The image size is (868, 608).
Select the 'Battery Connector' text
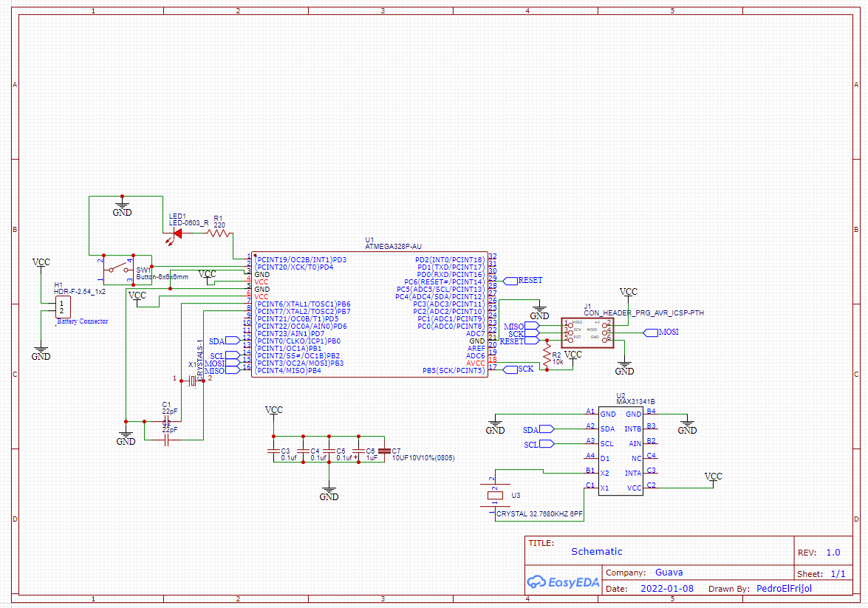(83, 321)
